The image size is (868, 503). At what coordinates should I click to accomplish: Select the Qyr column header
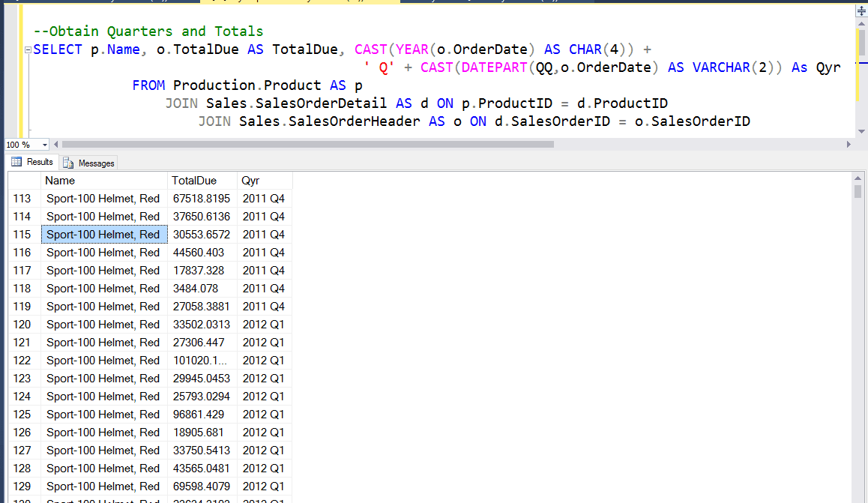[x=250, y=181]
